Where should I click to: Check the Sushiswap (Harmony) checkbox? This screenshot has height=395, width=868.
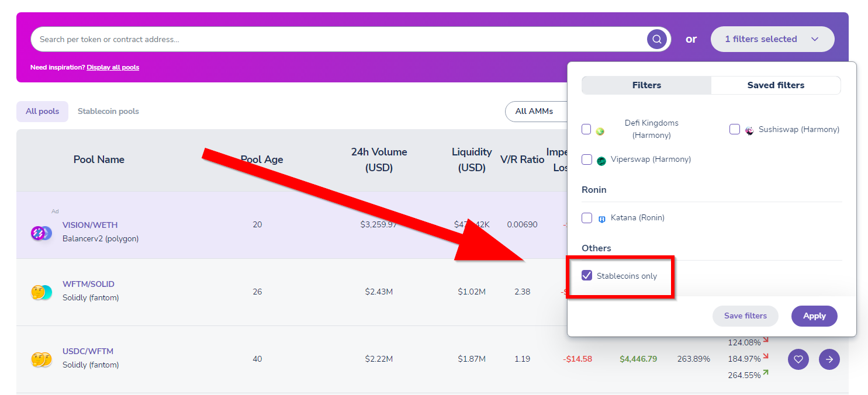[x=735, y=129]
